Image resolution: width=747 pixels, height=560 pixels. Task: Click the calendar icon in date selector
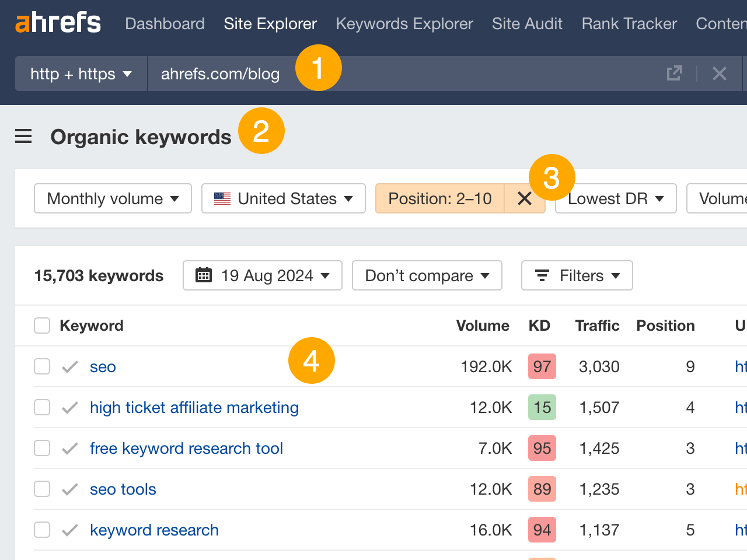pyautogui.click(x=203, y=275)
